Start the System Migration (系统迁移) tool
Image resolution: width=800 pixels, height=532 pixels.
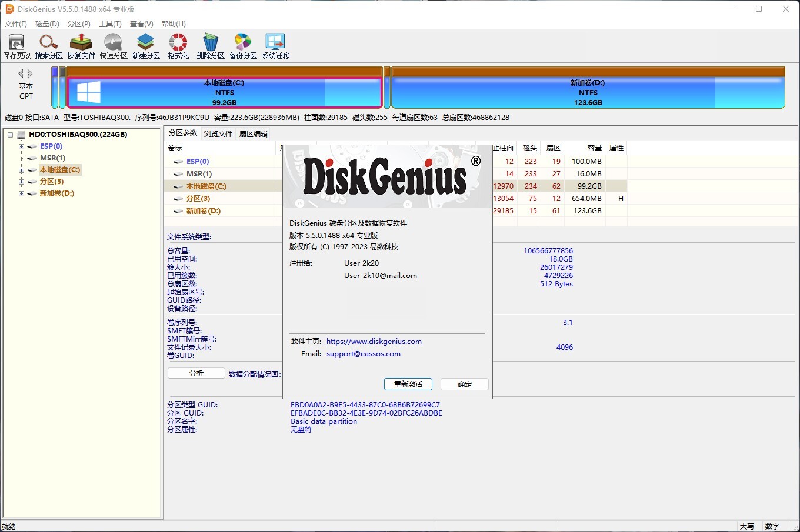(x=275, y=46)
